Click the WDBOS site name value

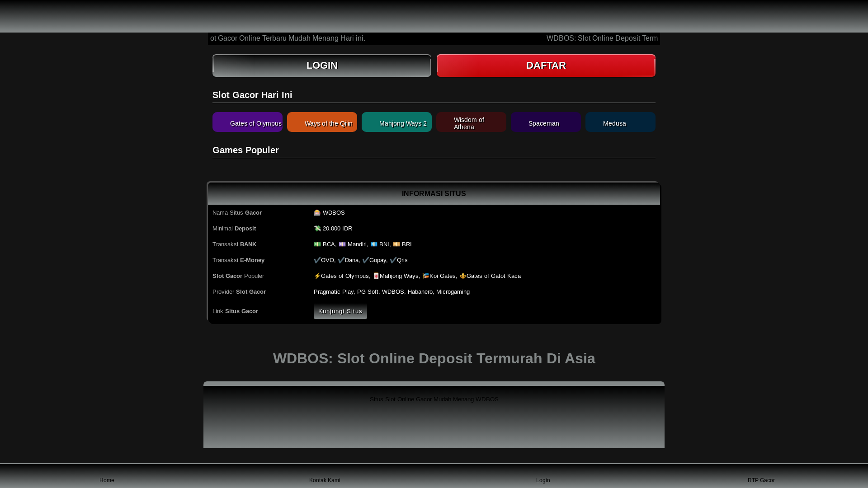[x=334, y=213]
